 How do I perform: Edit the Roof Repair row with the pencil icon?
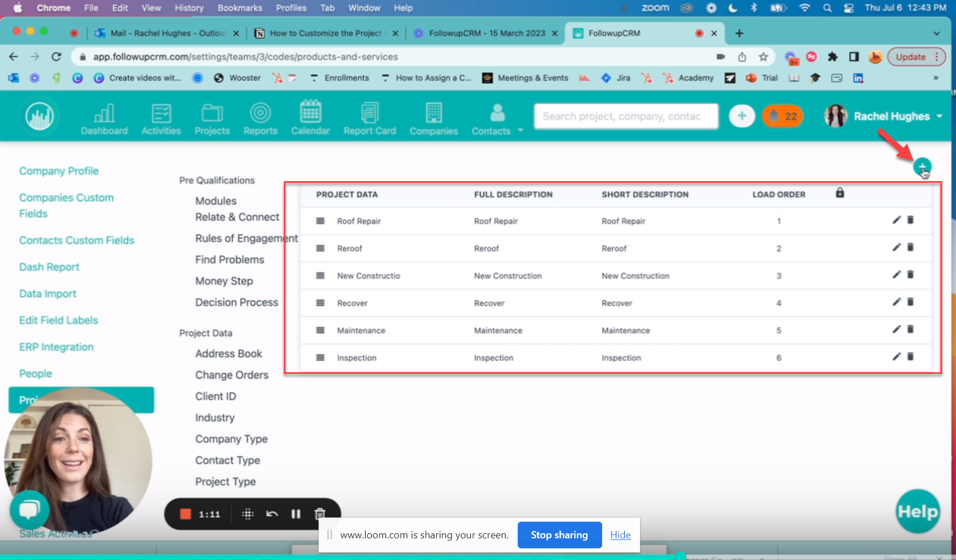point(896,219)
